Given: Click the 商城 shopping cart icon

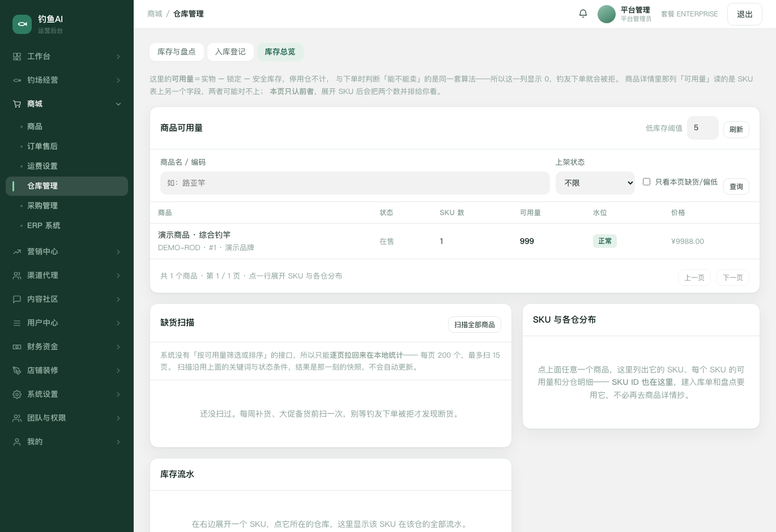Looking at the screenshot, I should point(17,104).
